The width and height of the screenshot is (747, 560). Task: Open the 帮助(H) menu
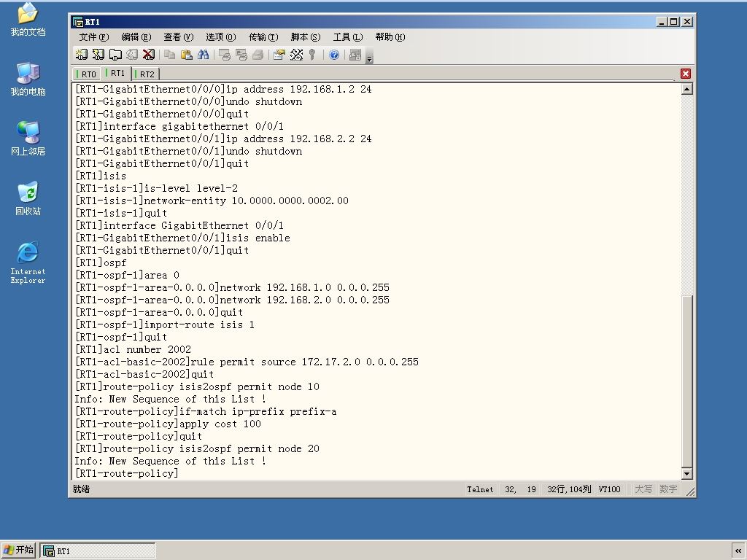(390, 37)
